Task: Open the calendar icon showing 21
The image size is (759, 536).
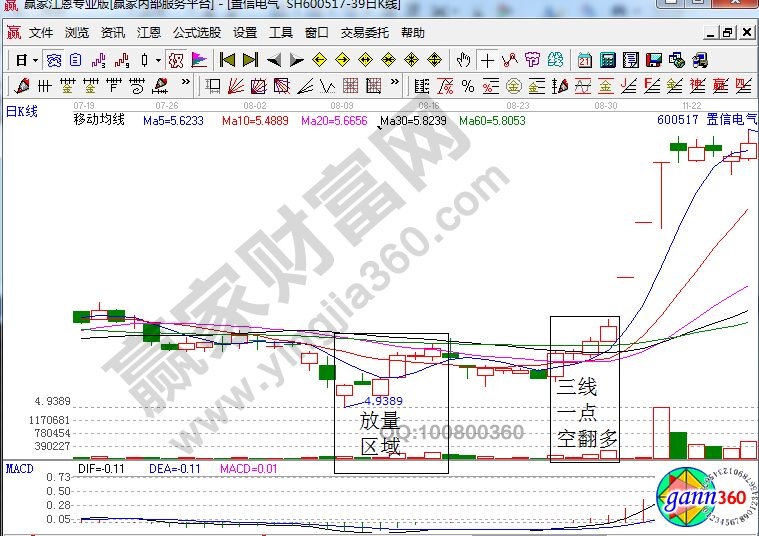Action: (x=584, y=59)
